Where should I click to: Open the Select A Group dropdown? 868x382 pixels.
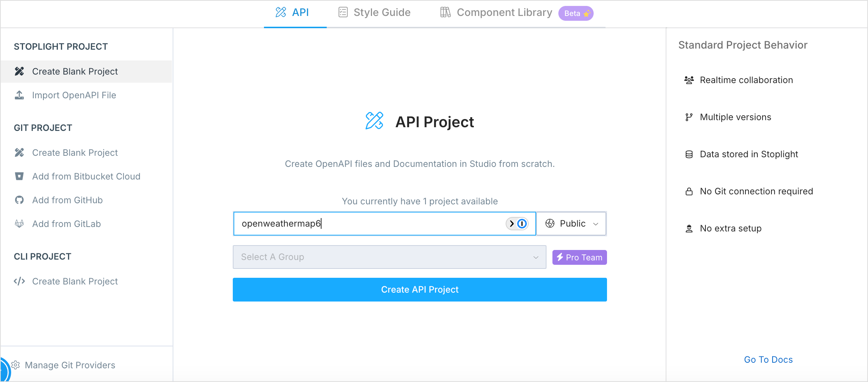tap(389, 257)
